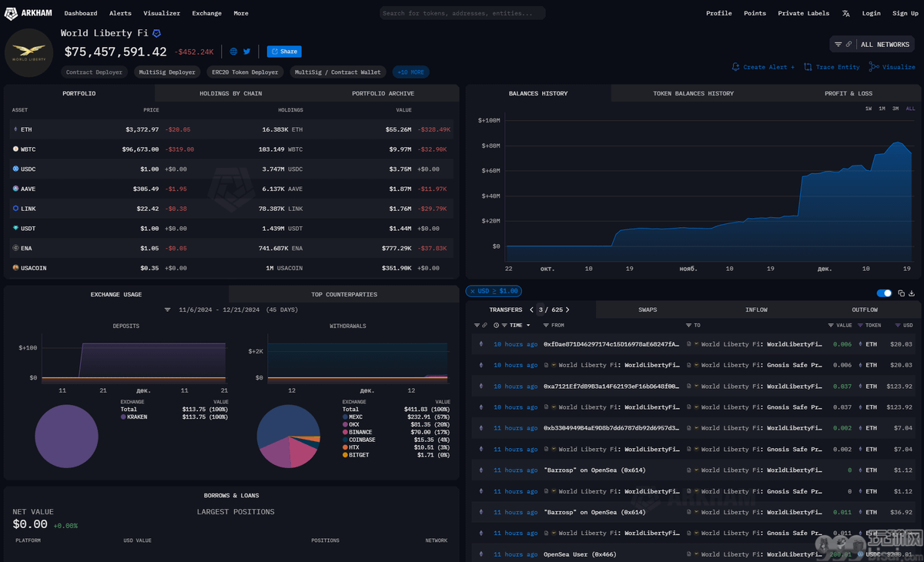This screenshot has width=924, height=562.
Task: Open the website globe icon
Action: point(233,52)
